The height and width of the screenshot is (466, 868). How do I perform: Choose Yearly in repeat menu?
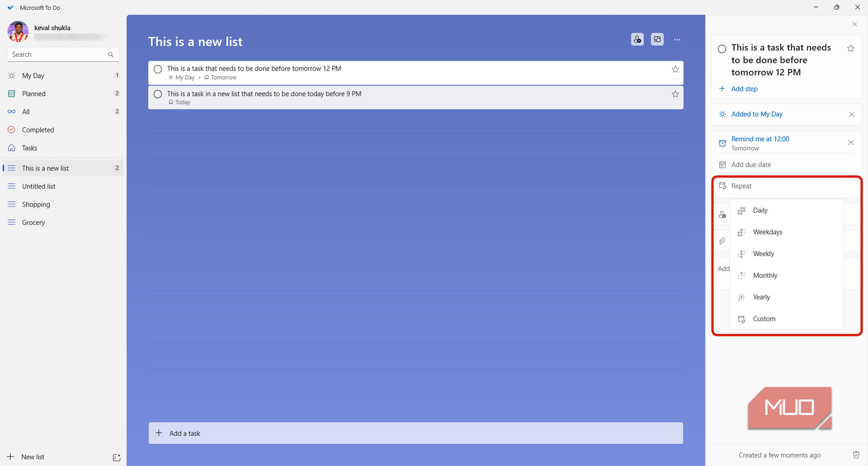786,297
